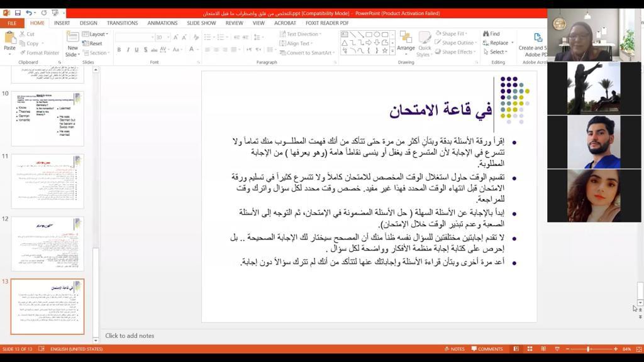Screen dimensions: 644x362
Task: Click the Save icon in quick access toolbar
Action: (18, 13)
